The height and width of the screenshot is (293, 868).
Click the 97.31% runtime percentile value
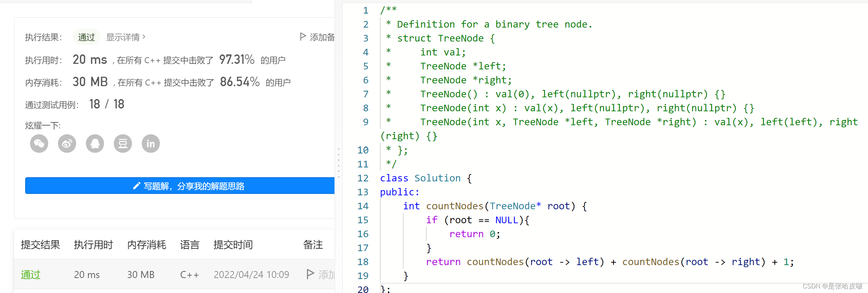[237, 60]
